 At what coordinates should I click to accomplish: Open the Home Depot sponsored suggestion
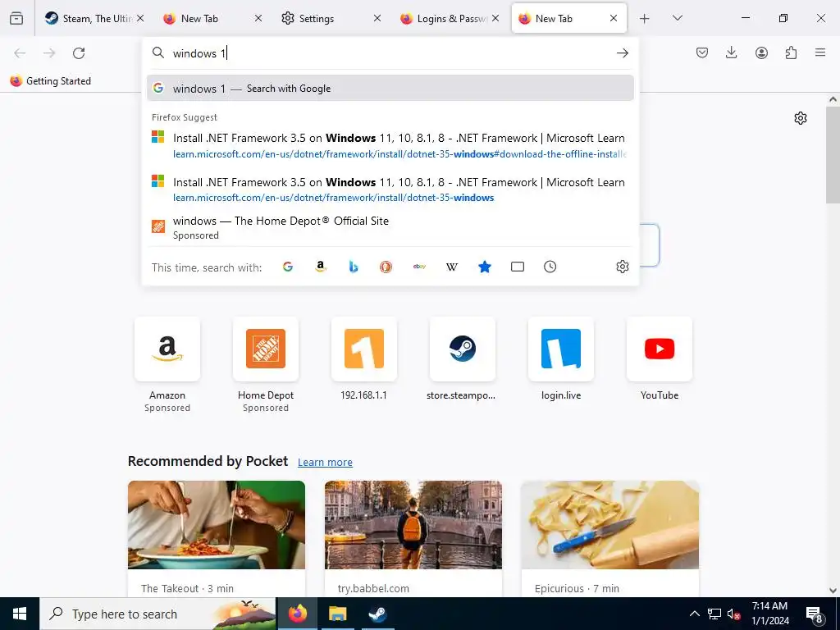coord(390,228)
